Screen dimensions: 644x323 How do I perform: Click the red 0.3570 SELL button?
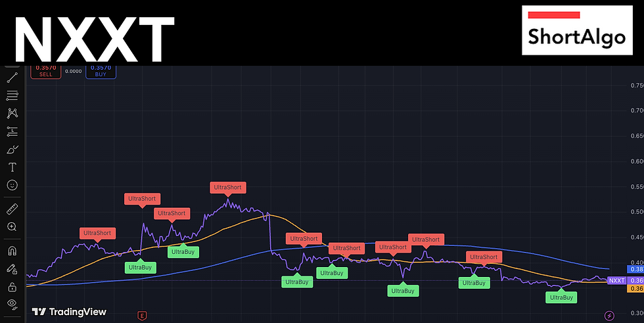(45, 71)
